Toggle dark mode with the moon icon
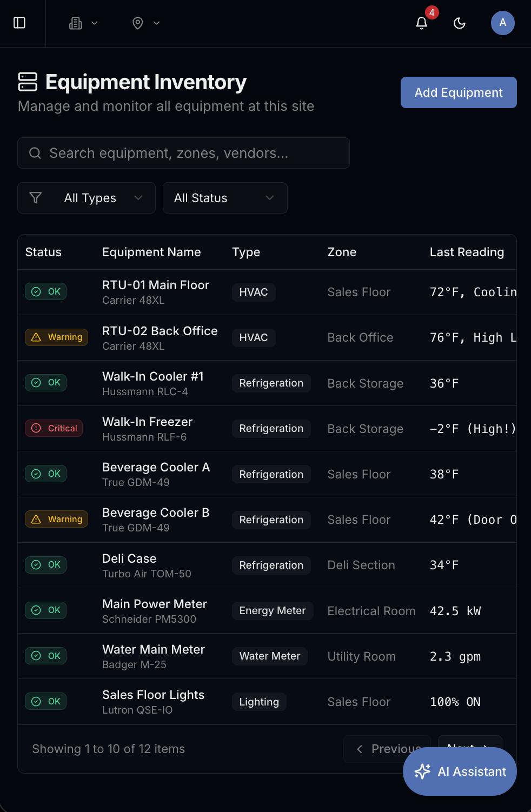 [x=459, y=23]
